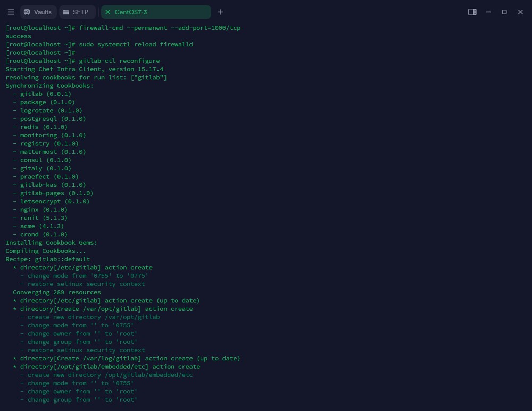Close the terminal application window

point(520,12)
